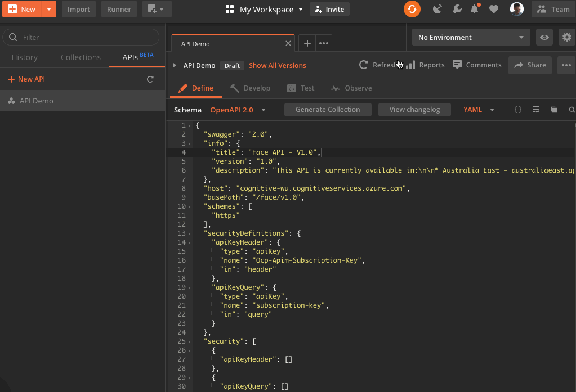This screenshot has width=576, height=392.
Task: Open the notifications bell icon
Action: coord(475,9)
